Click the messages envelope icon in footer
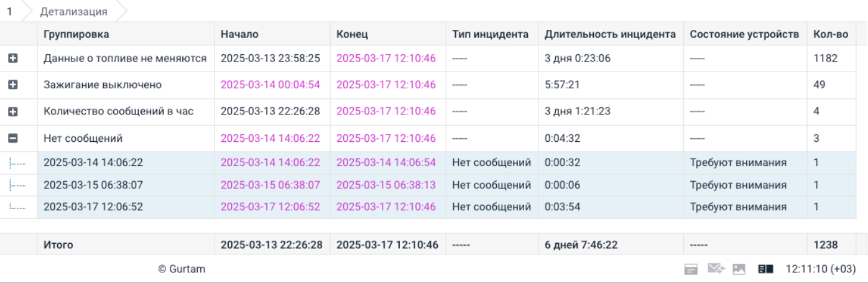This screenshot has width=868, height=283. [716, 269]
